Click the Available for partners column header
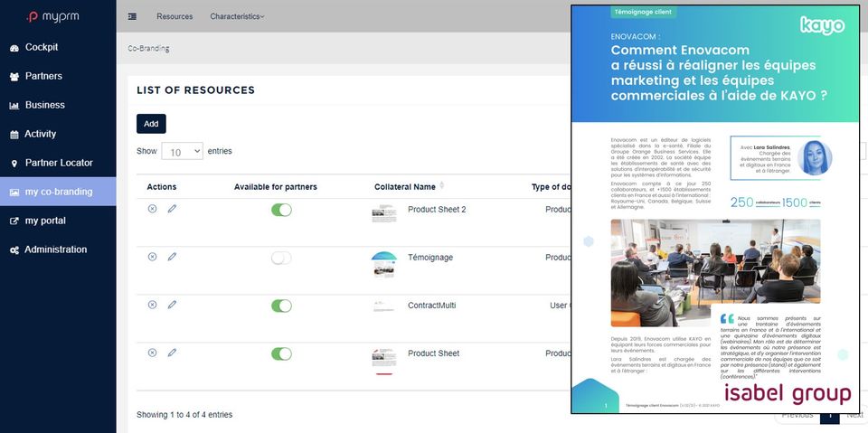This screenshot has height=433, width=868. tap(276, 186)
